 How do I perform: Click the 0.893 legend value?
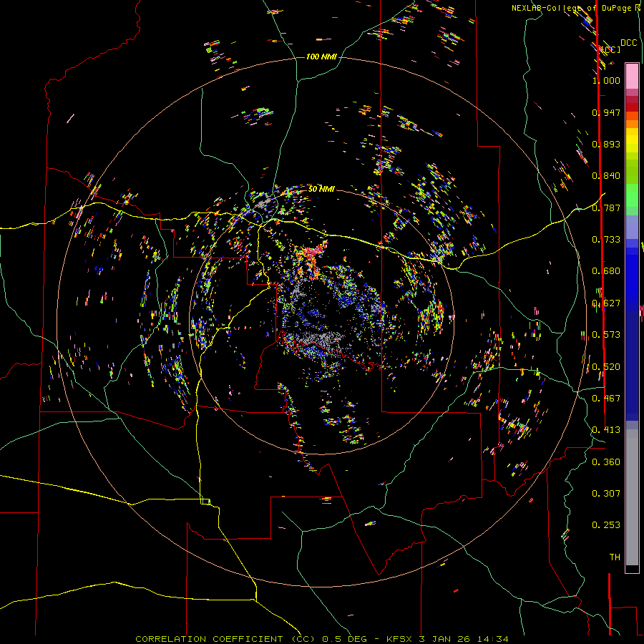[606, 144]
